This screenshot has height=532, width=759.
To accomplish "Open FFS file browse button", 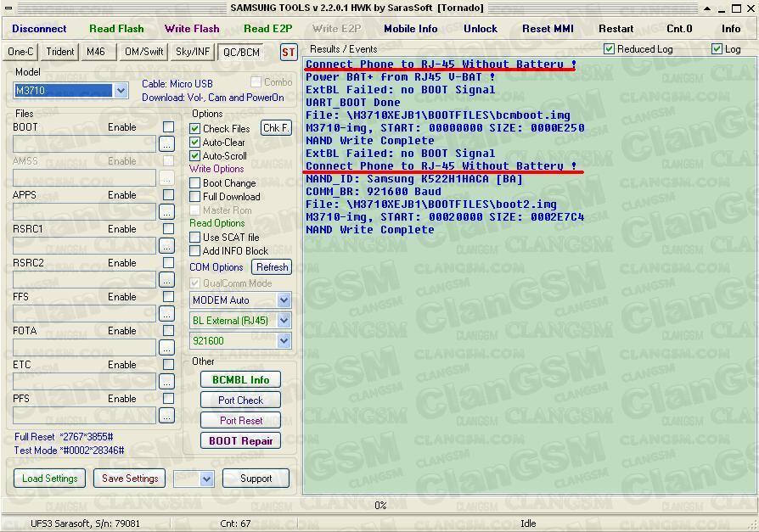I will tap(166, 313).
